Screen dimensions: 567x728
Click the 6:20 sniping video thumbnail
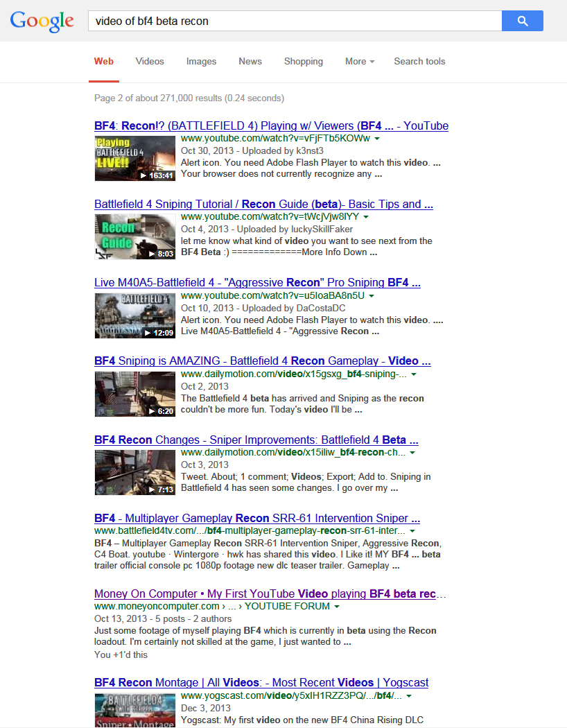(135, 395)
